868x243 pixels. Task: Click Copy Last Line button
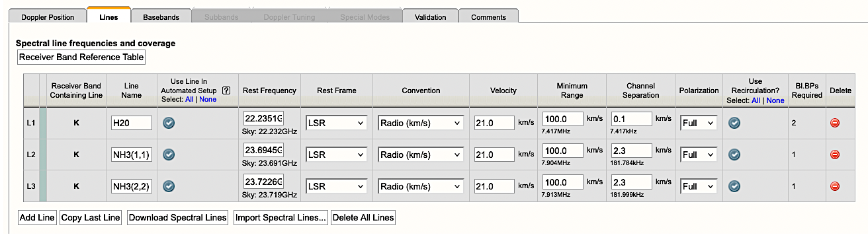(x=91, y=217)
